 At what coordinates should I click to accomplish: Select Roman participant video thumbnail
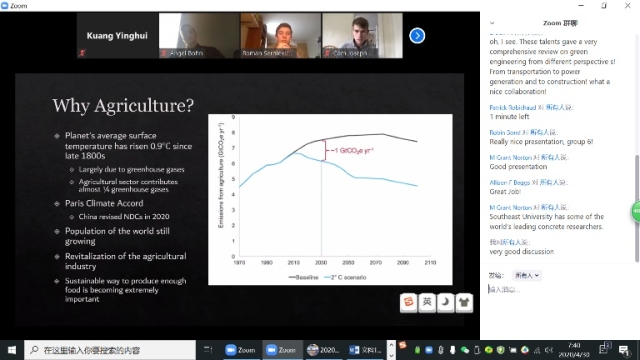tap(280, 36)
